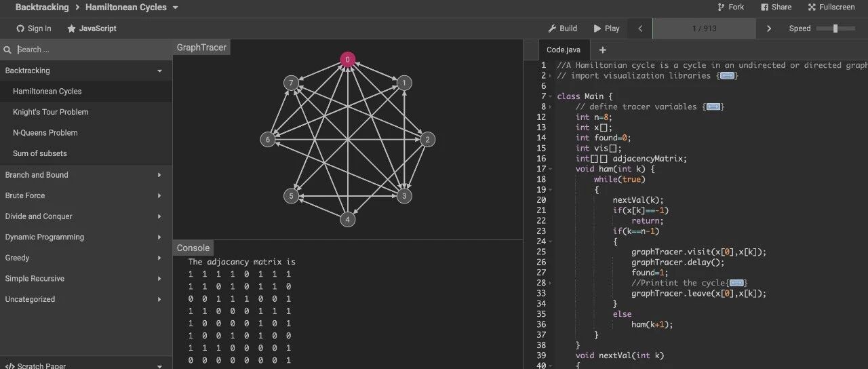868x369 pixels.
Task: Click graph node 2
Action: (427, 140)
